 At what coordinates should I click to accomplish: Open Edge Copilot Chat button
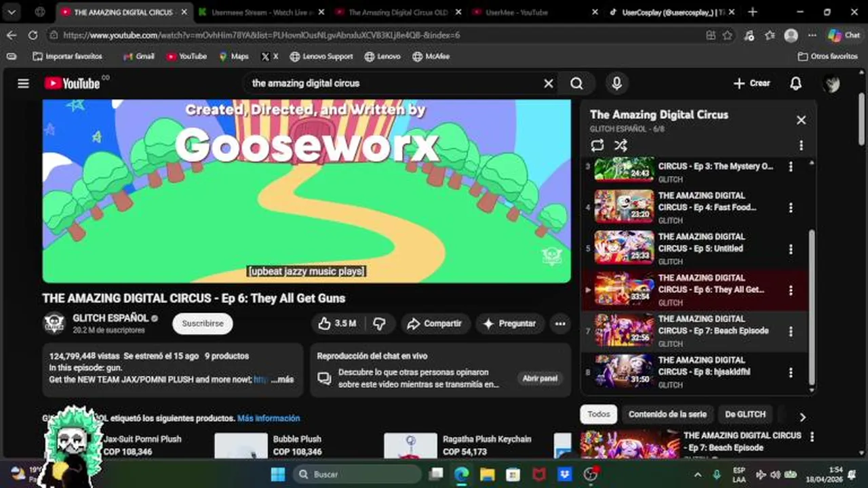[844, 35]
